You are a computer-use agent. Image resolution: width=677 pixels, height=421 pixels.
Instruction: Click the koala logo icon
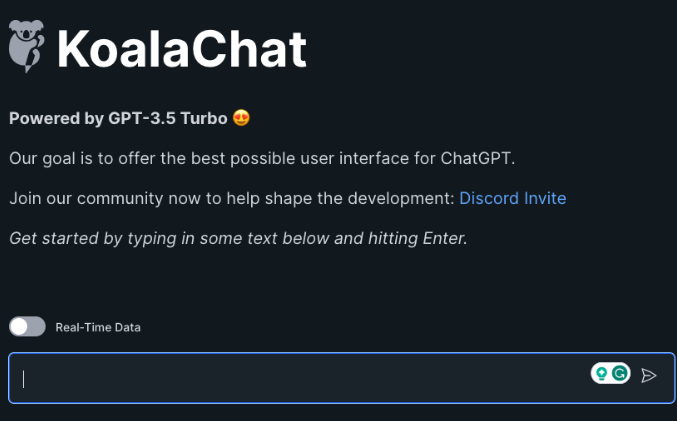27,47
